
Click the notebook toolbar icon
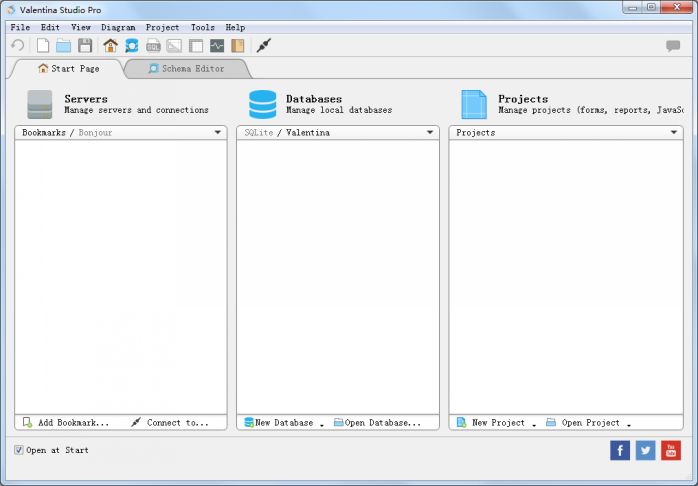[x=238, y=45]
